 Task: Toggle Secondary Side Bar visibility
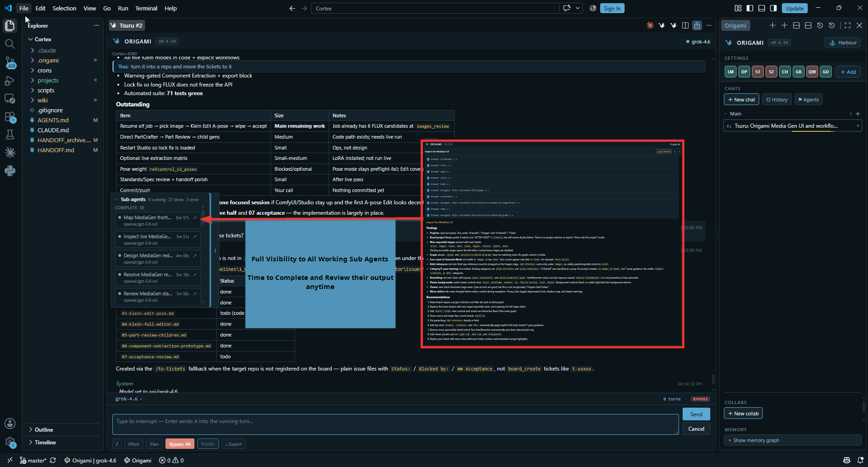click(x=773, y=8)
